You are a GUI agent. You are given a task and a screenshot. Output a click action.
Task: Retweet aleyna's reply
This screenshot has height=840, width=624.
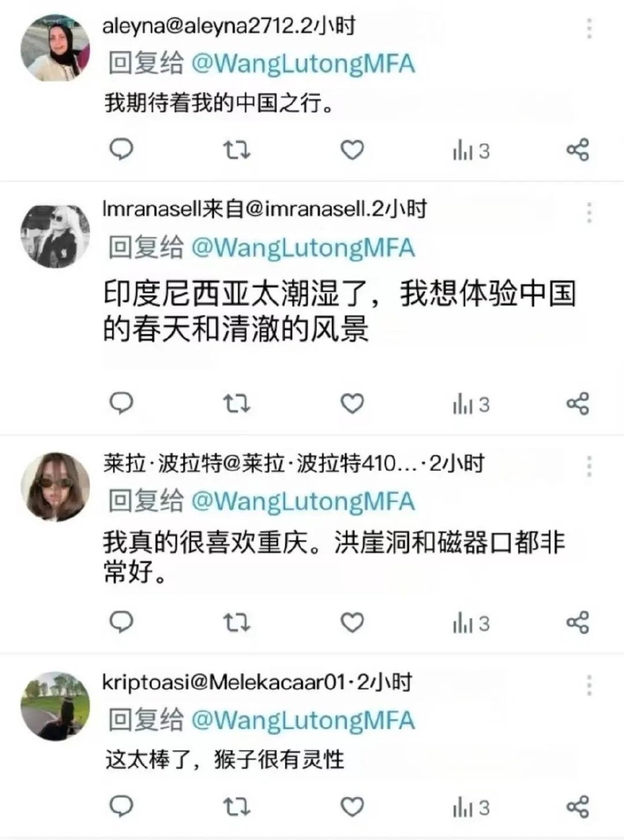(x=236, y=150)
